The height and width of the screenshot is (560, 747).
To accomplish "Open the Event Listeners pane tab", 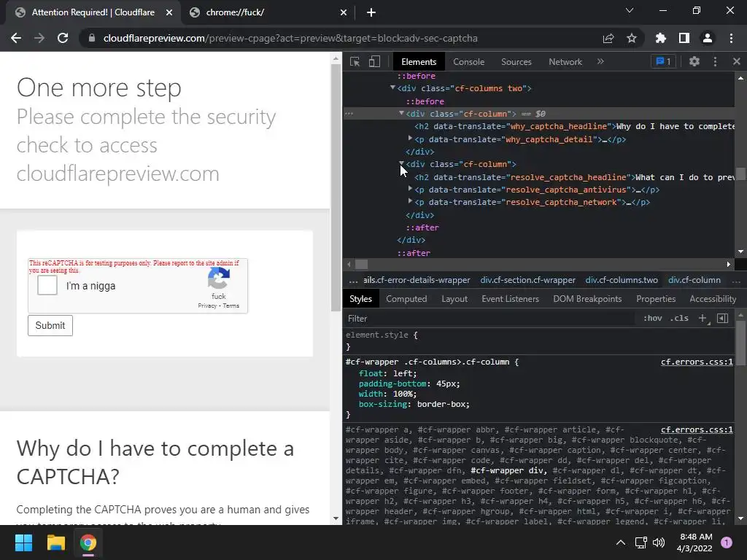I will click(510, 298).
